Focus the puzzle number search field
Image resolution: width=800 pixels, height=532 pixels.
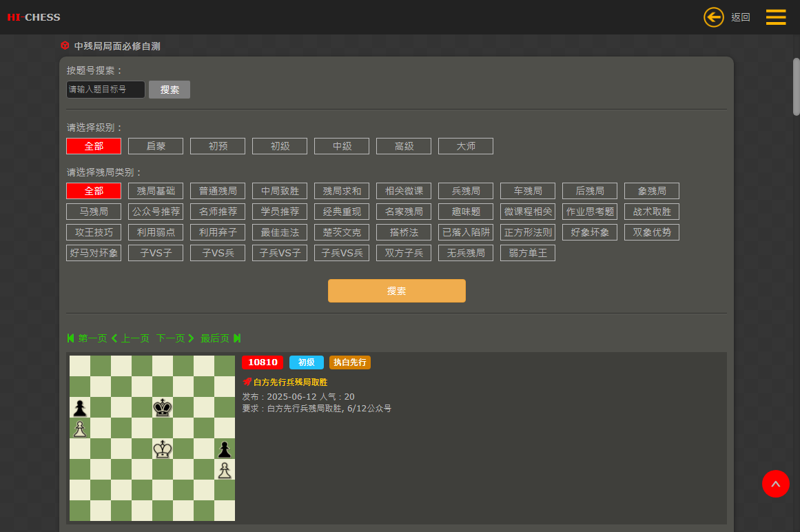coord(105,90)
